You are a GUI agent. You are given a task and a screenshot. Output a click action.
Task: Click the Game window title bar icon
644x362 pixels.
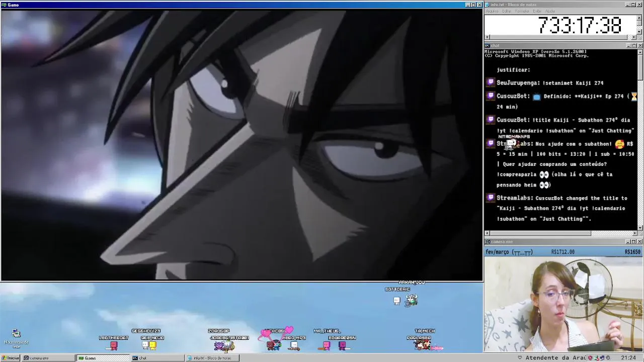pyautogui.click(x=4, y=5)
